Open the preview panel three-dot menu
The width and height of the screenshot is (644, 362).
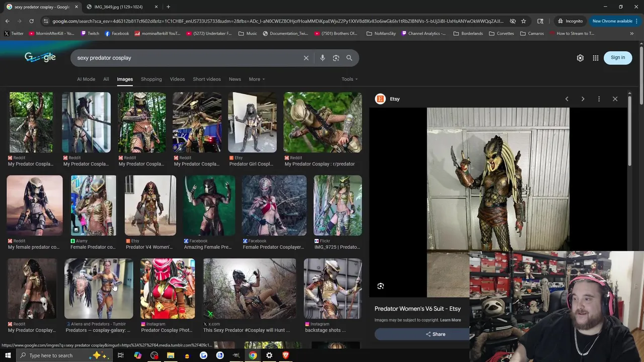pos(599,99)
